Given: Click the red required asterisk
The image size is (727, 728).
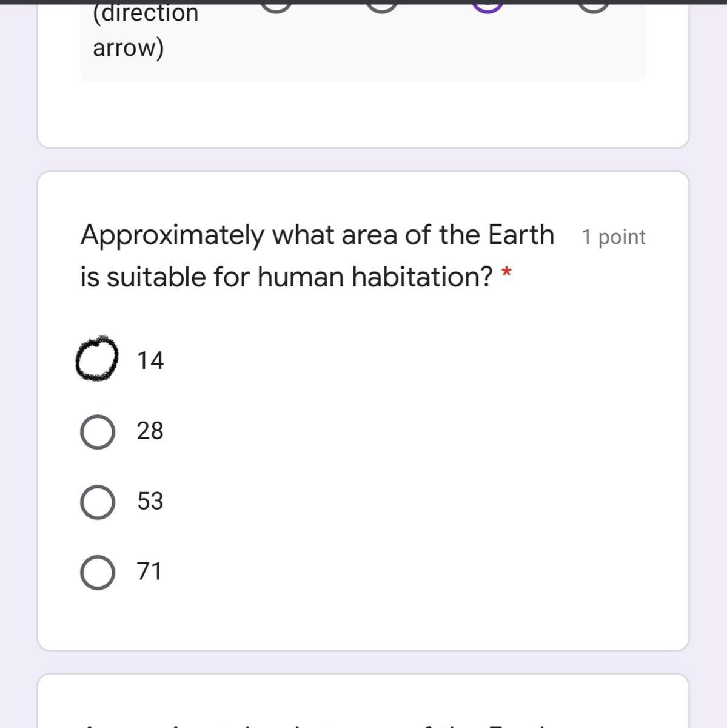Looking at the screenshot, I should pyautogui.click(x=506, y=274).
